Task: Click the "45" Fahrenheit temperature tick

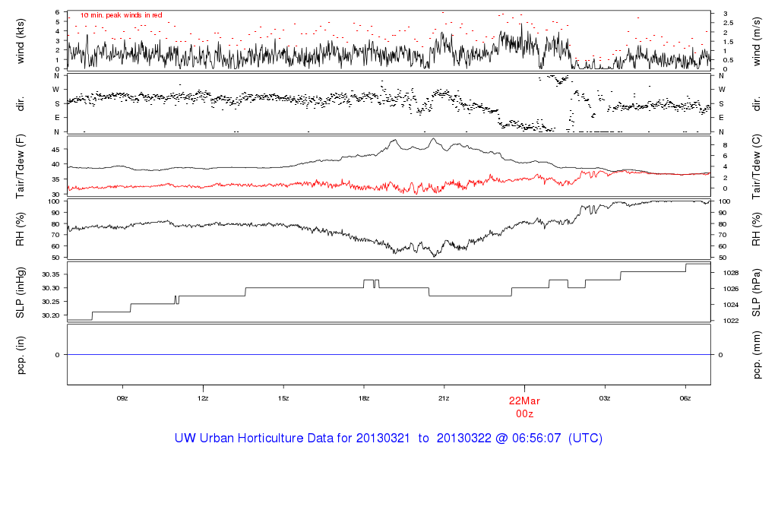Action: click(55, 150)
